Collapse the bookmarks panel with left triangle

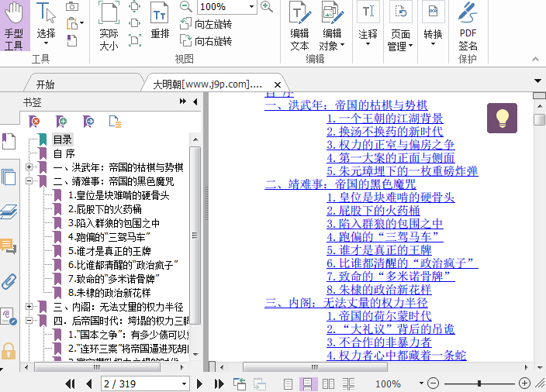[x=195, y=101]
